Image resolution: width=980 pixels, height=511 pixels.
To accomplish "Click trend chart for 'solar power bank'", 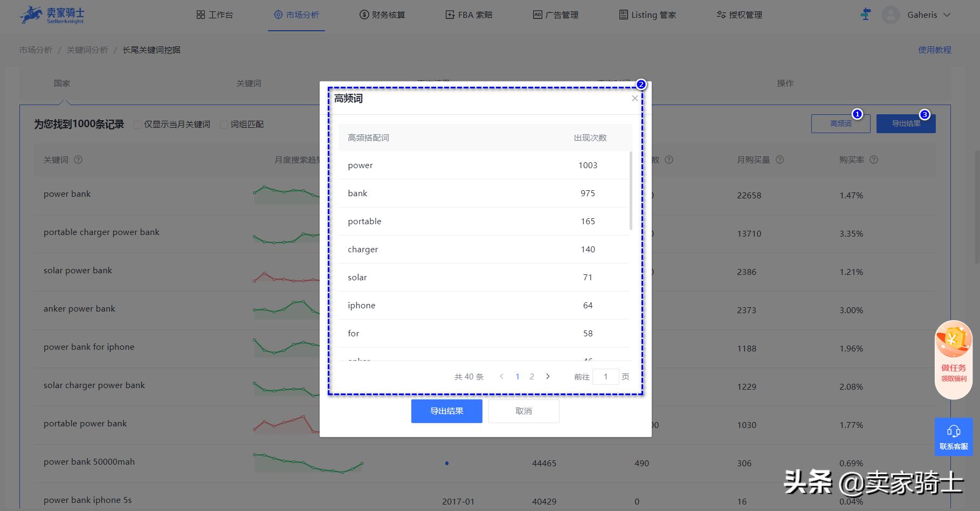I will tap(286, 277).
